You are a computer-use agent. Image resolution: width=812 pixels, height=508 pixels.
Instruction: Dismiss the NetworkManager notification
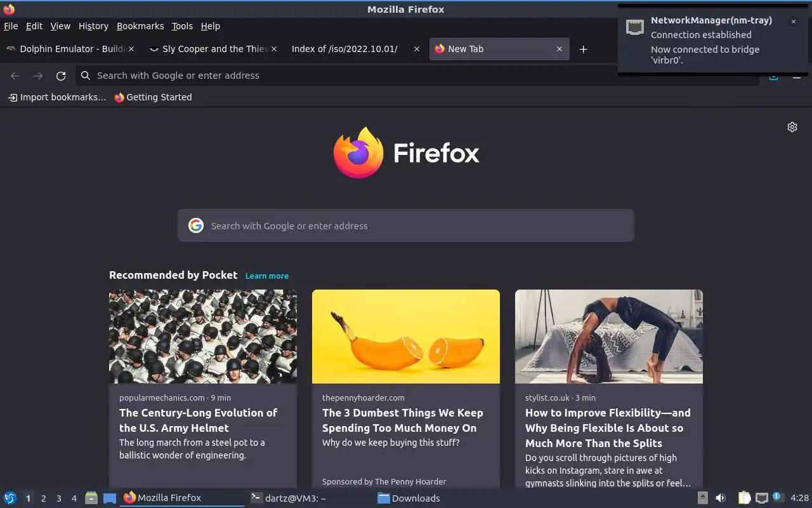click(x=793, y=22)
